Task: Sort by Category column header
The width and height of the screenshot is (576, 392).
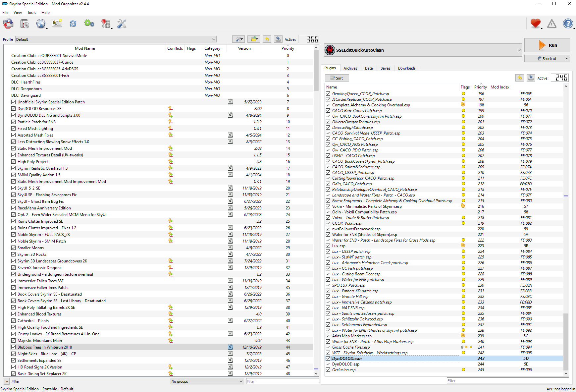Action: click(x=212, y=48)
